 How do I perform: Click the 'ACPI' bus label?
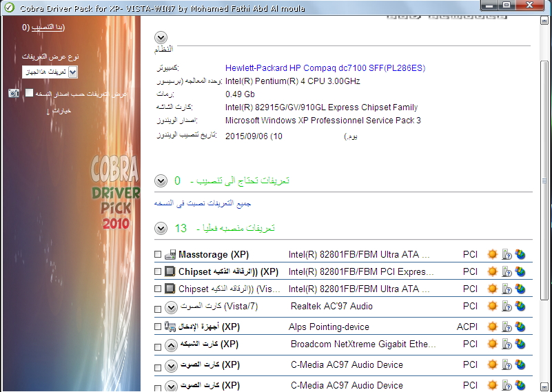[467, 327]
